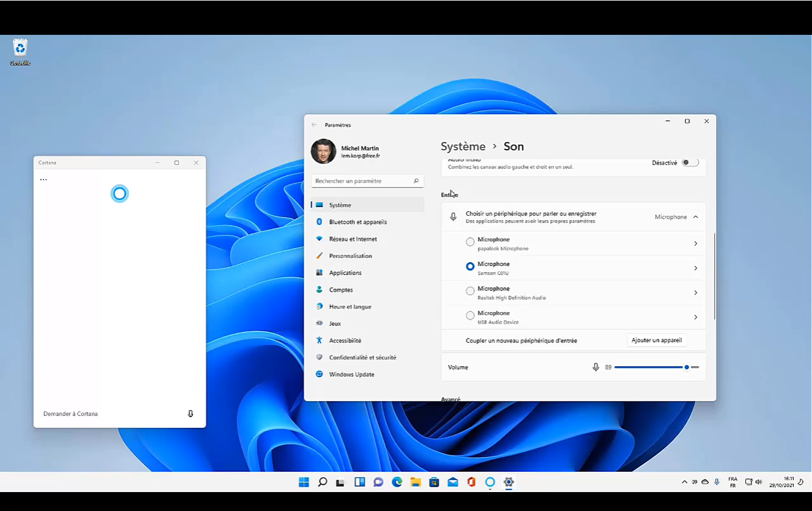Click the microphone icon beside the Volume slider
This screenshot has width=812, height=511.
coord(596,367)
